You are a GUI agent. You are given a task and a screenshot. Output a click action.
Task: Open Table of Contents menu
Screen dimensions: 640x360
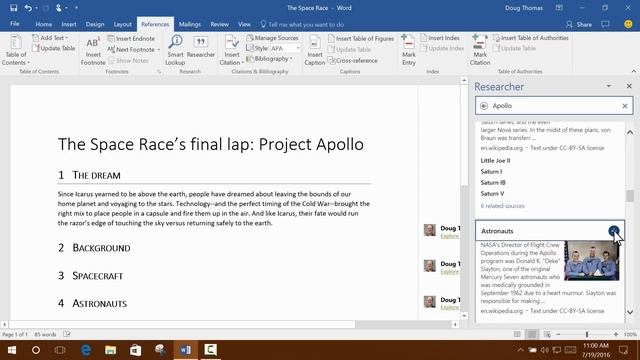[x=16, y=50]
